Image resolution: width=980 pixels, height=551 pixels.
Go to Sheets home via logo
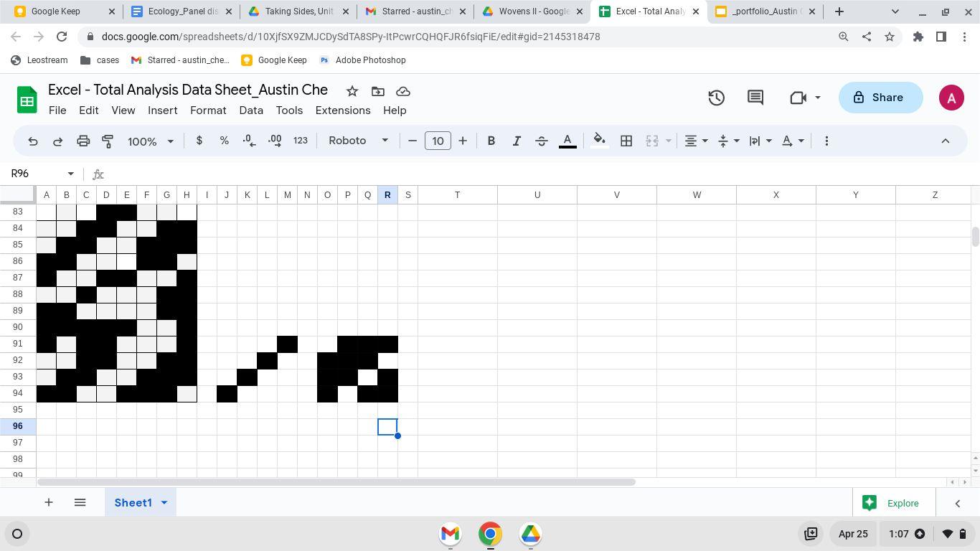tap(27, 100)
